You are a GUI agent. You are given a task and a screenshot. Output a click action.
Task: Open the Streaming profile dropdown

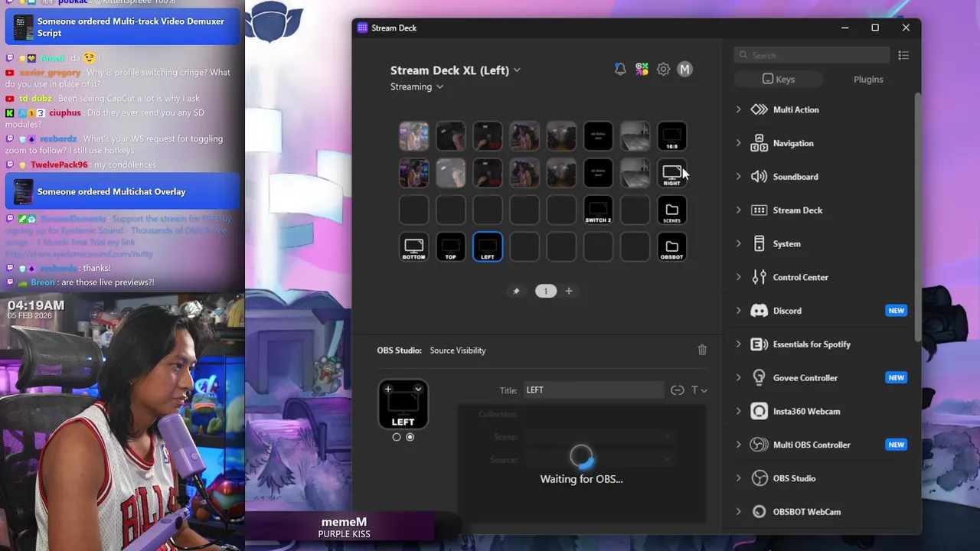click(x=416, y=86)
